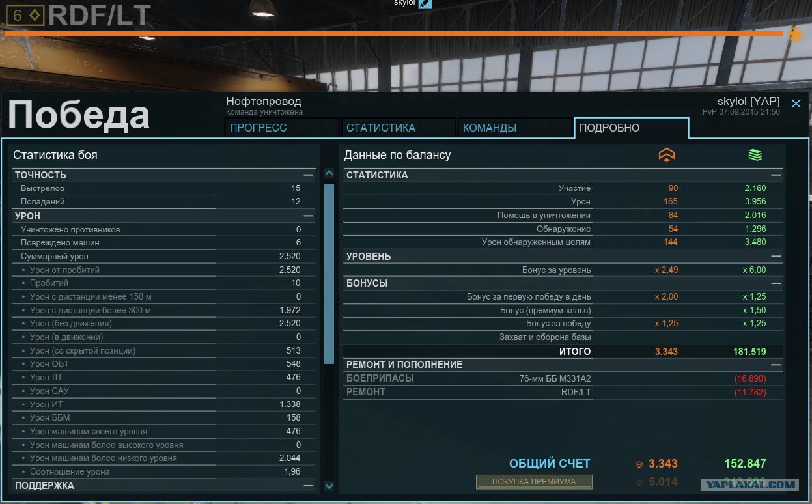Click the Помощь в уничтожении row
Screen dimensions: 812x504
pyautogui.click(x=563, y=215)
